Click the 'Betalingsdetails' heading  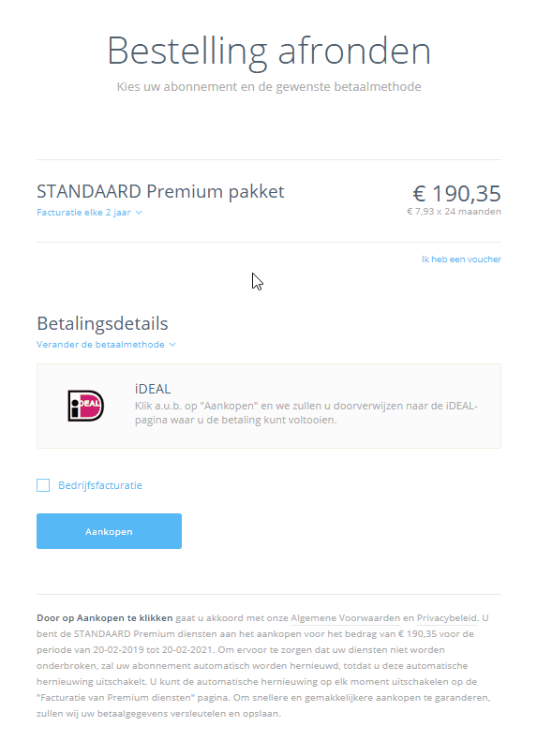[102, 323]
